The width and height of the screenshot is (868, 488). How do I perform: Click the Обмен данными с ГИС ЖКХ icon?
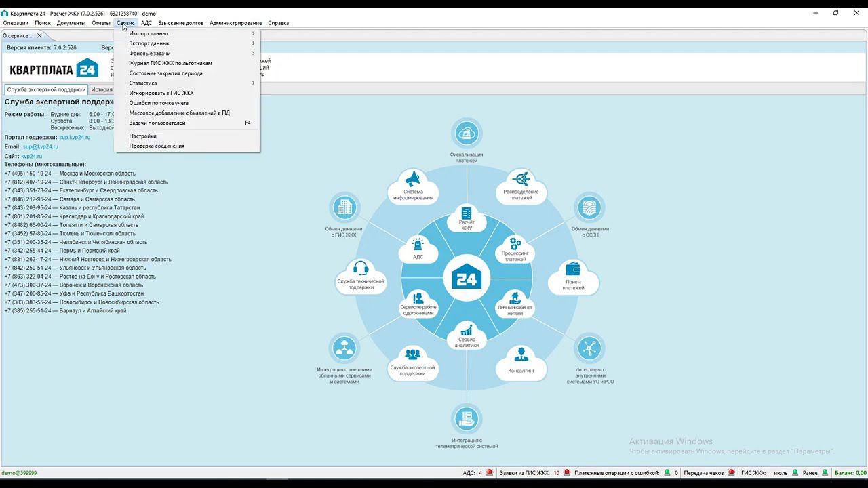[x=344, y=207]
